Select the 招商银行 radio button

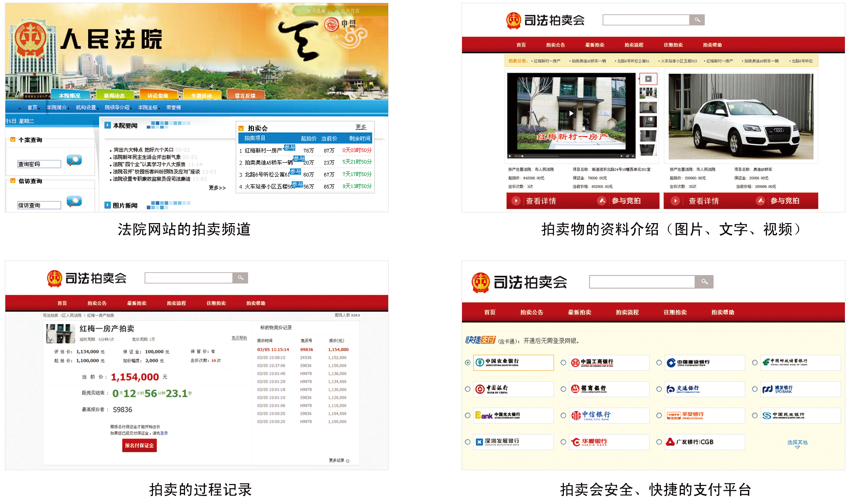click(x=563, y=389)
